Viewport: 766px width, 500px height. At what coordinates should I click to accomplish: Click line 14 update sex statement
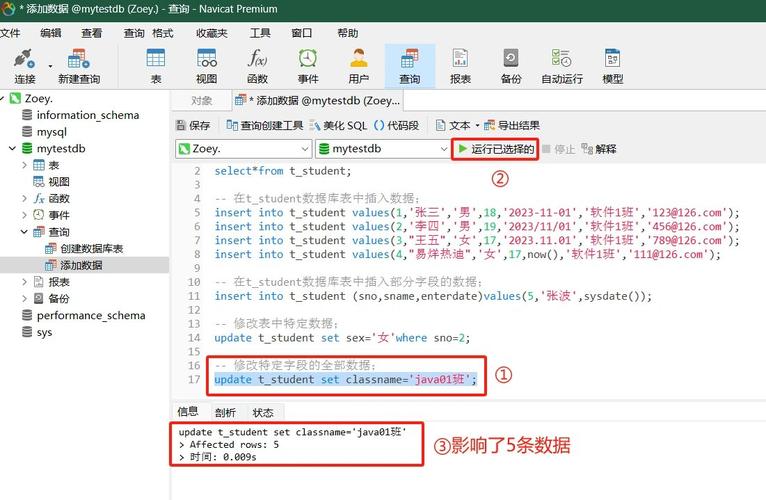click(342, 338)
